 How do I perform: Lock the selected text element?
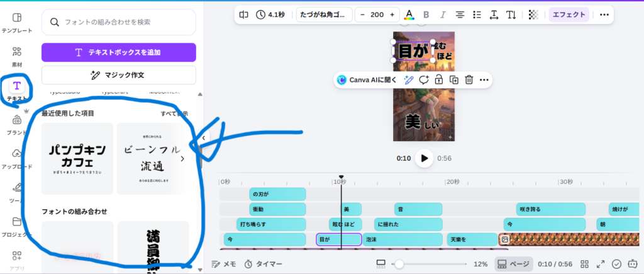point(438,80)
